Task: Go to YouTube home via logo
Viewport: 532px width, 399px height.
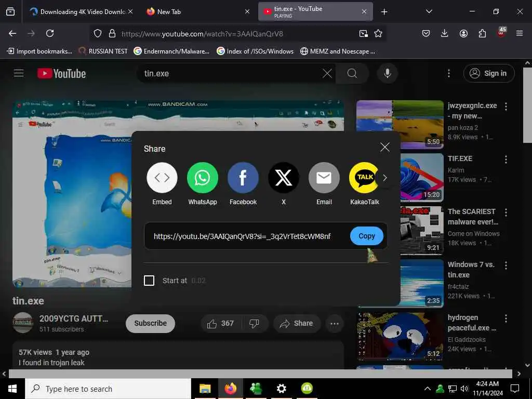Action: click(x=61, y=73)
